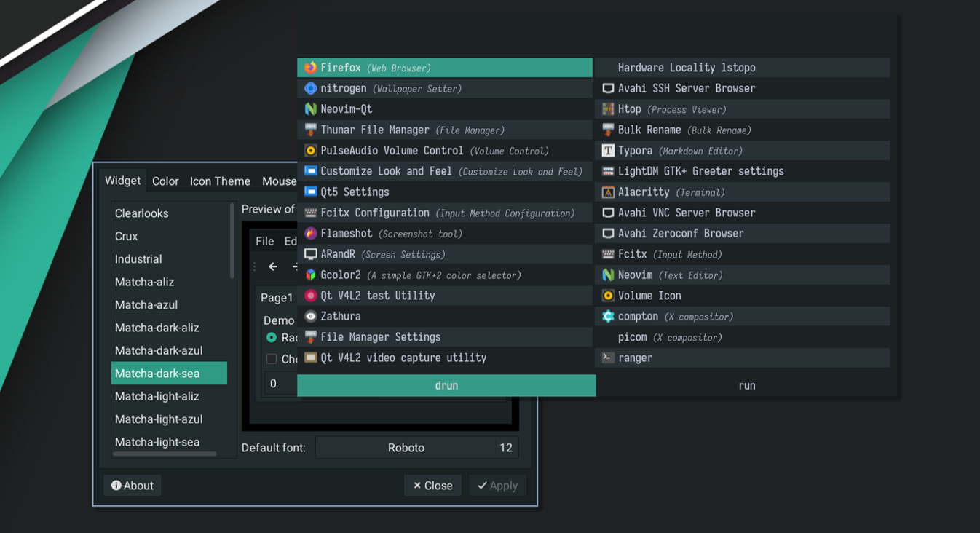
Task: Click the nitrogen wallpaper setter icon
Action: pyautogui.click(x=311, y=88)
